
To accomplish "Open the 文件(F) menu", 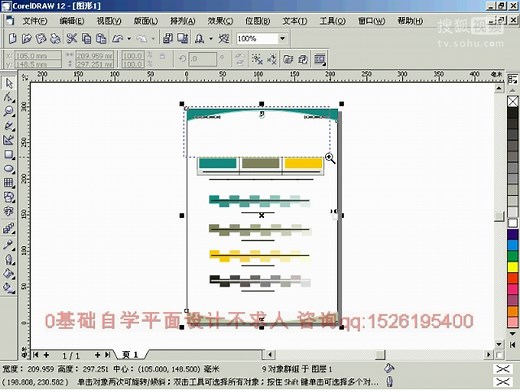I will [35, 21].
